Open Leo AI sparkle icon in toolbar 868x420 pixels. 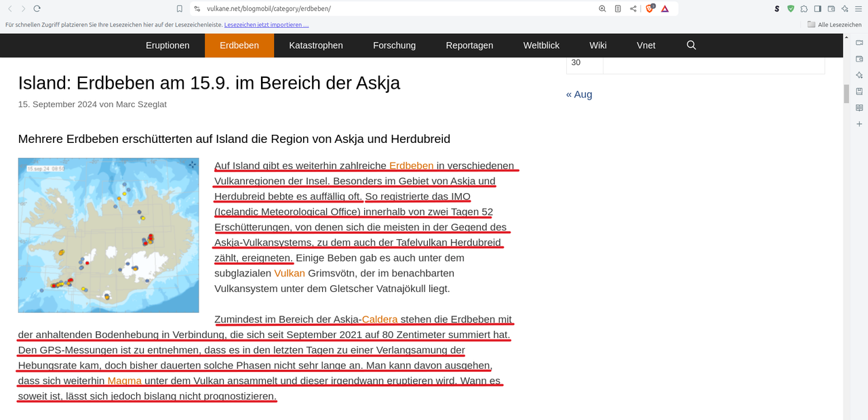[x=845, y=9]
